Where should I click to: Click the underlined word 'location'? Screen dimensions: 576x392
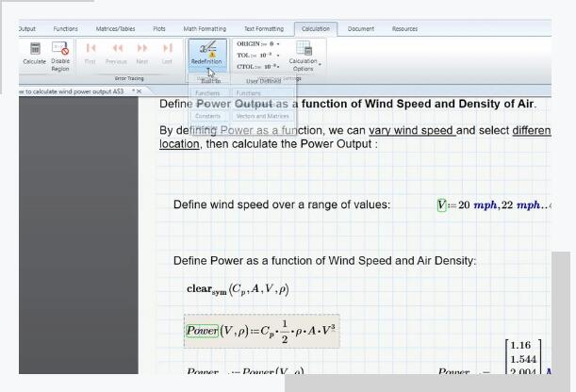point(179,144)
